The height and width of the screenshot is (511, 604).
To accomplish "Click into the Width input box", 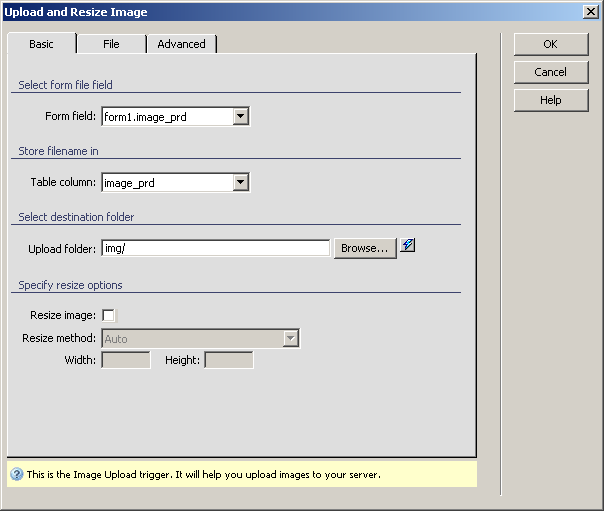I will pos(125,360).
